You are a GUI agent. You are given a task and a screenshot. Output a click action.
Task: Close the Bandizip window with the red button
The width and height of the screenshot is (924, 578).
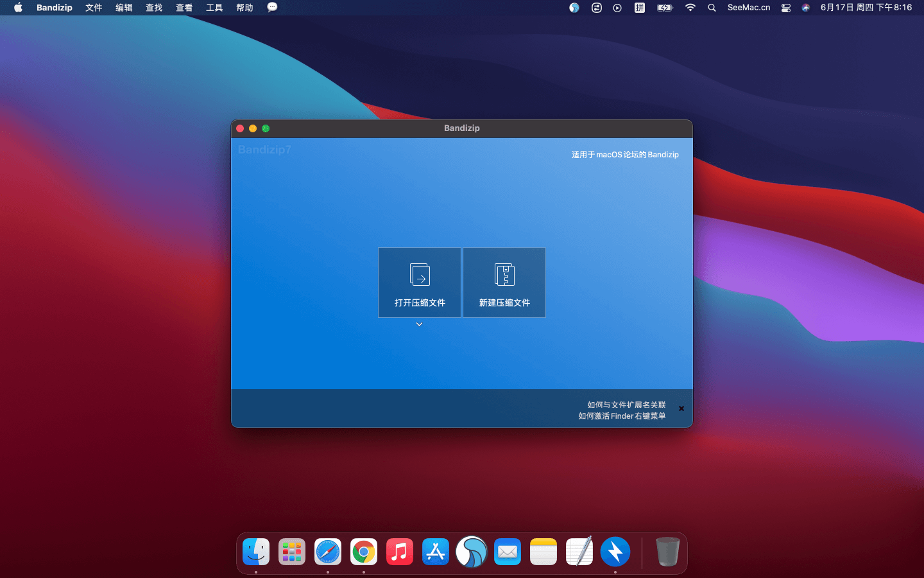click(x=240, y=128)
